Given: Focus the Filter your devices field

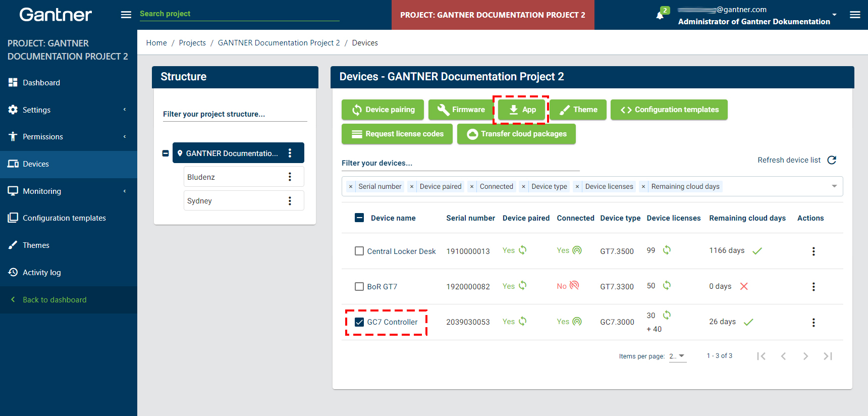Looking at the screenshot, I should [460, 163].
